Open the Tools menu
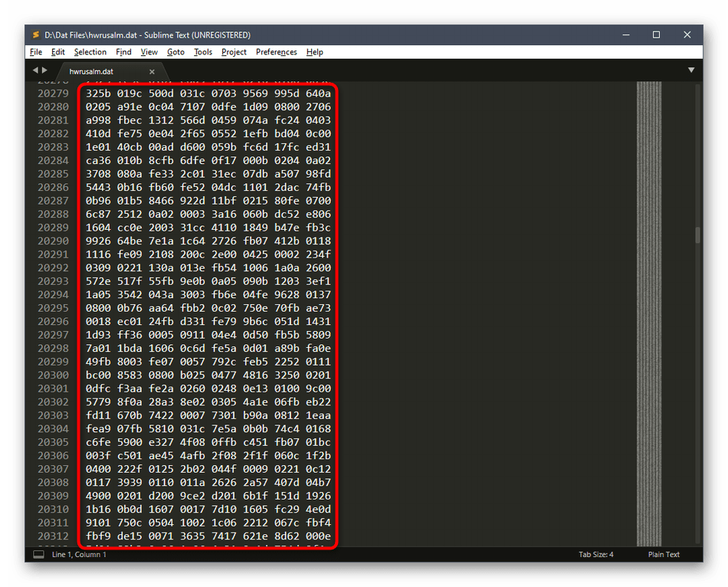 203,52
